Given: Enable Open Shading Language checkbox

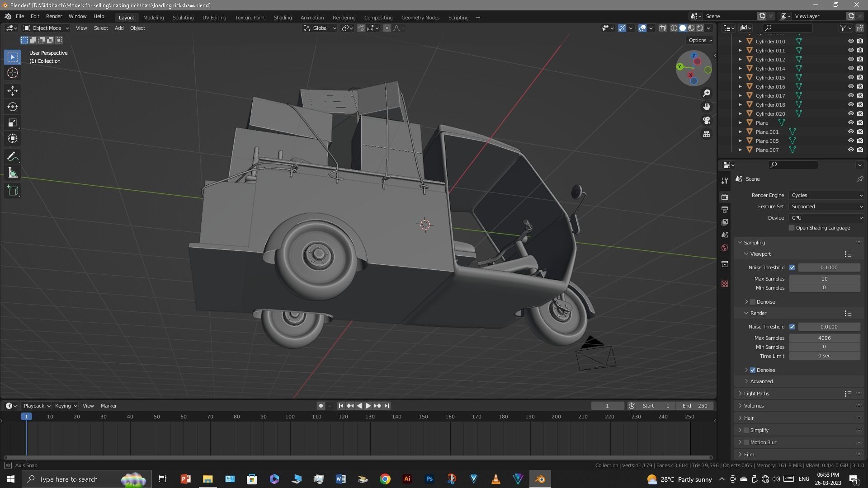Looking at the screenshot, I should 792,228.
